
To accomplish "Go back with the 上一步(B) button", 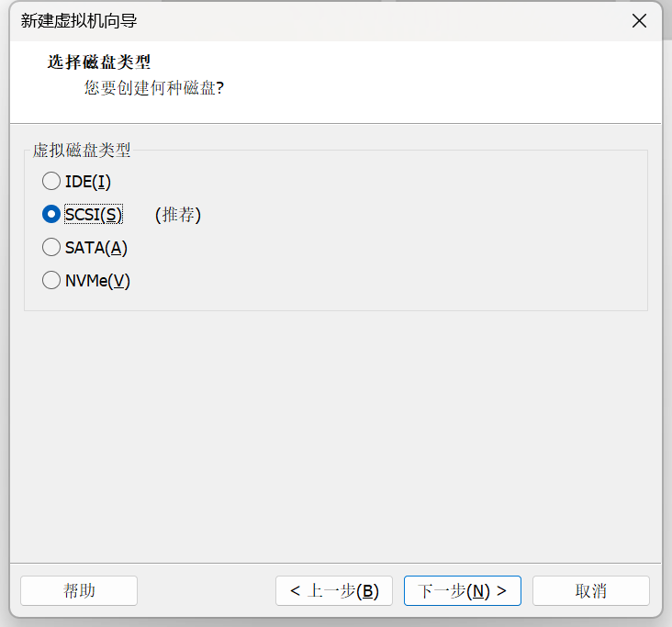I will [334, 590].
